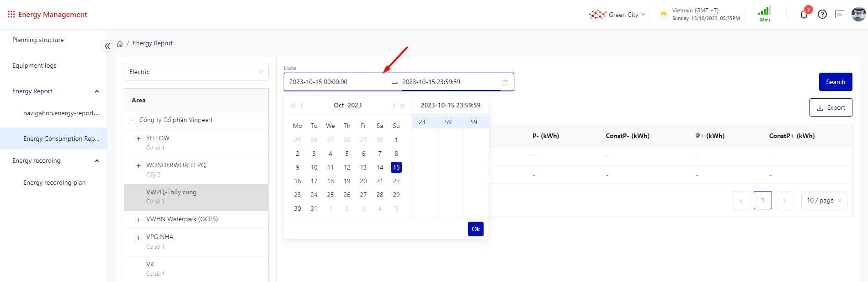This screenshot has width=868, height=282.
Task: Collapse the Công ty Cổ phần Vinpearl node
Action: pyautogui.click(x=132, y=121)
